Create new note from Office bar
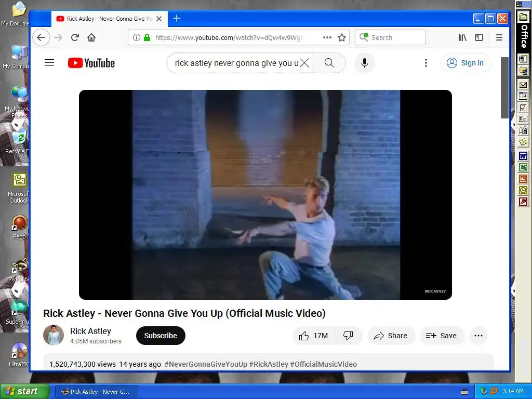Screen dimensions: 532x399 click(523, 141)
